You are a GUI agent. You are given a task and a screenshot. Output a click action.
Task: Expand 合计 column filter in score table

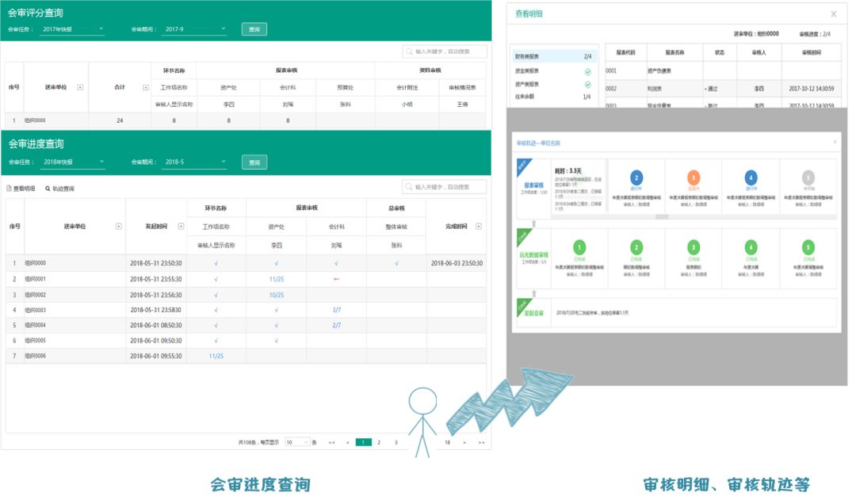145,87
